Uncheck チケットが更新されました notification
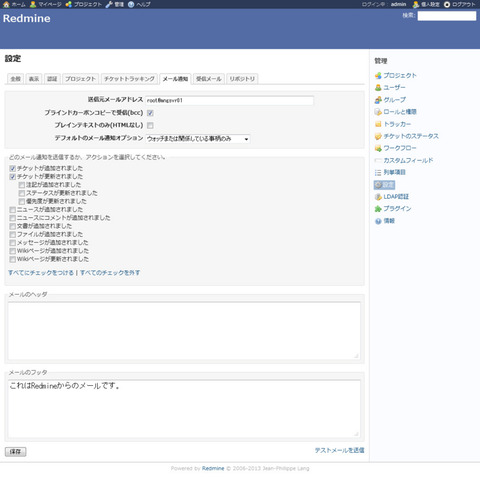The image size is (480, 483). point(13,177)
